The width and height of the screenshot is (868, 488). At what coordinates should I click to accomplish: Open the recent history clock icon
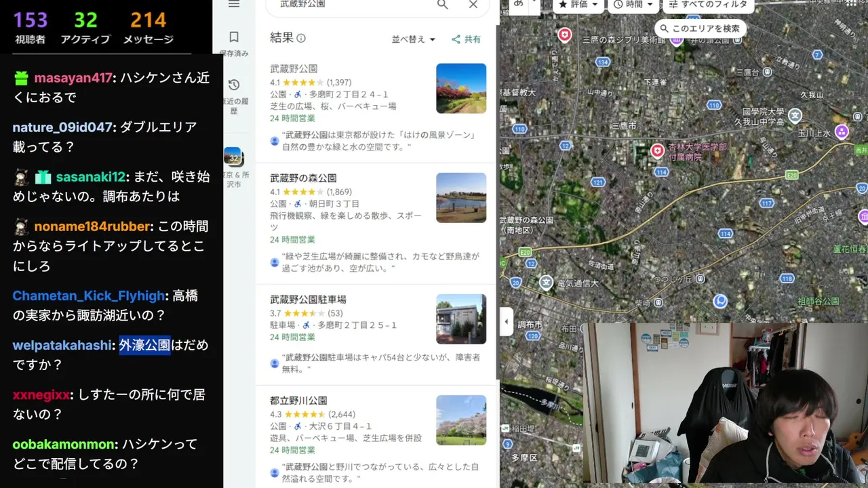click(234, 85)
